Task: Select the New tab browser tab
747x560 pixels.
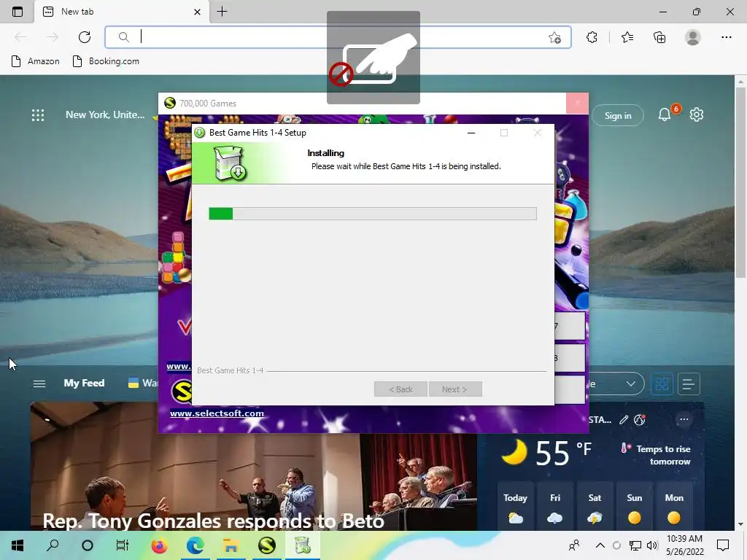Action: [122, 12]
